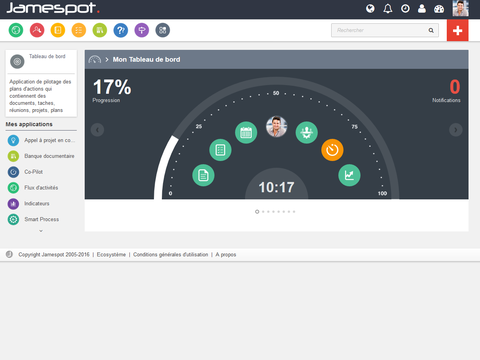Click the calendar icon on the gauge
The image size is (480, 360).
tap(246, 132)
